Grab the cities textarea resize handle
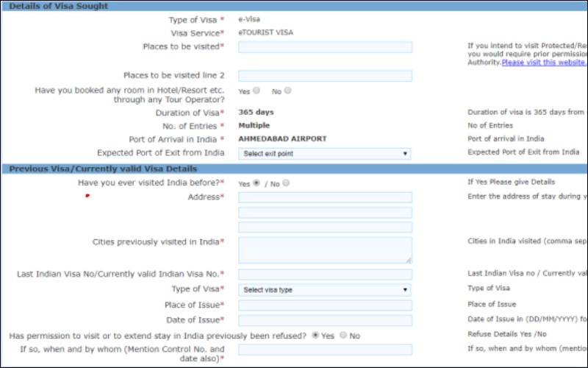 pyautogui.click(x=408, y=260)
